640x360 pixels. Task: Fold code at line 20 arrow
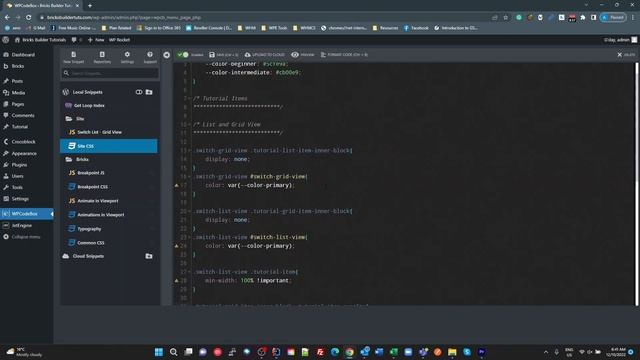tap(189, 211)
